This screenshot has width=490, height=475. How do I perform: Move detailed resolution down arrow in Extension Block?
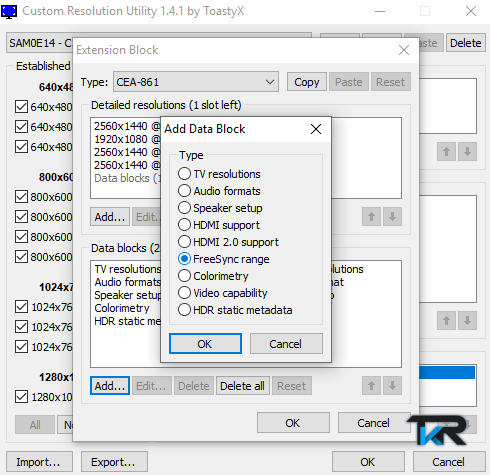[392, 217]
